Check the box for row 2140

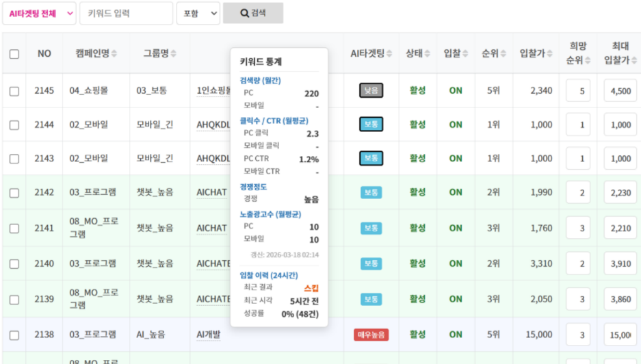point(14,264)
